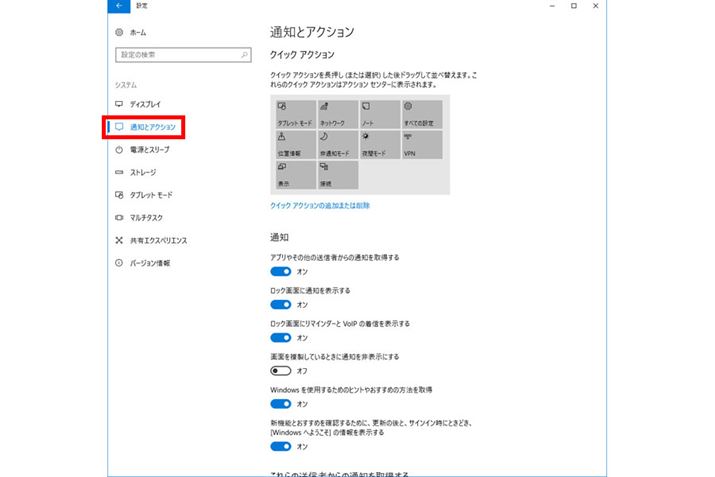Click the ノート quick action tile

pyautogui.click(x=381, y=113)
